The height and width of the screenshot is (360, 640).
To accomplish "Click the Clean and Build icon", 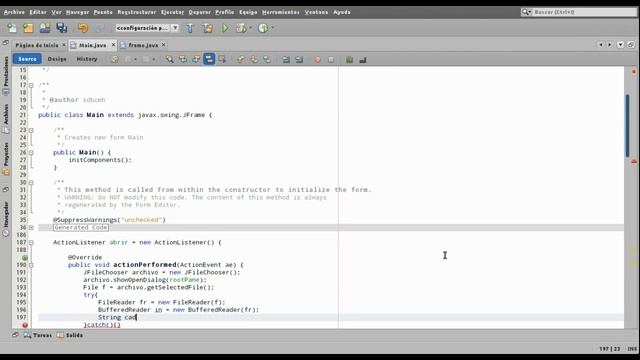I will (207, 28).
